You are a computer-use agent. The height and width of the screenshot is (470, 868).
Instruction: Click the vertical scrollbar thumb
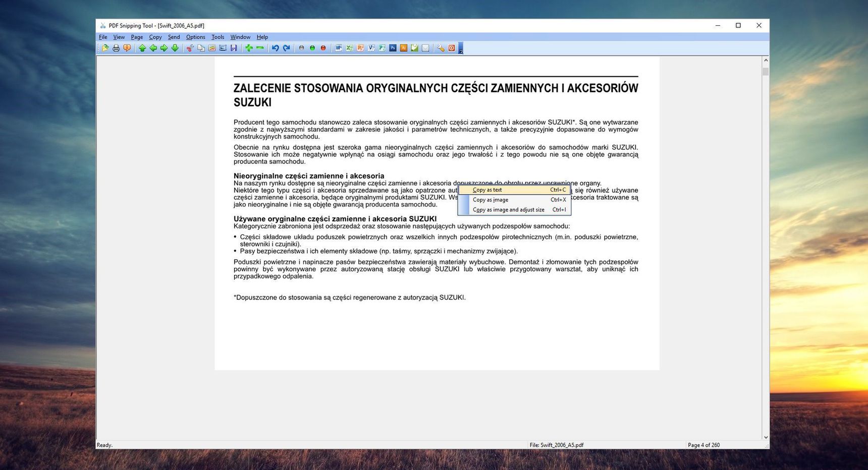(x=766, y=72)
